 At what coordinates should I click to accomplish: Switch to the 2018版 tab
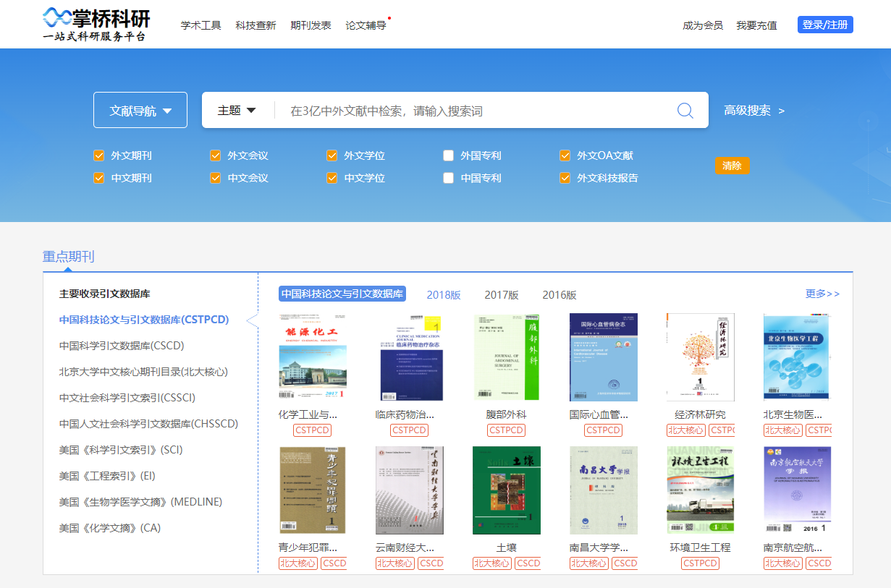pos(444,295)
